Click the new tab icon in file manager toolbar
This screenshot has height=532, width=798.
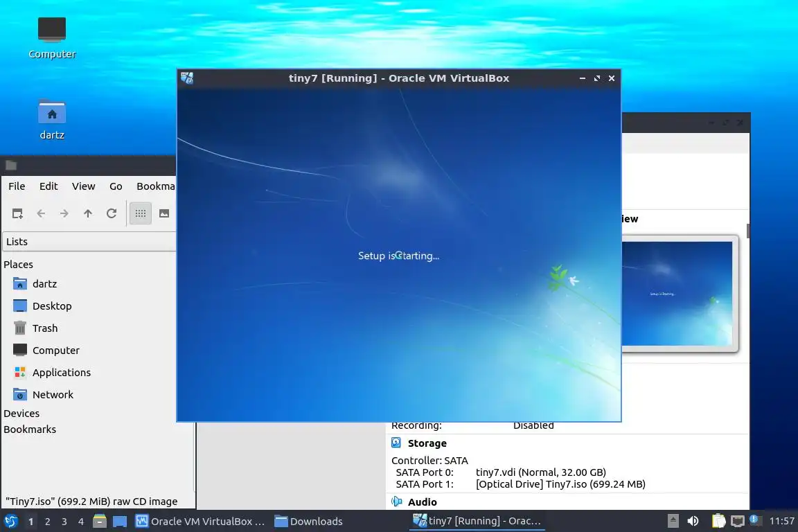click(x=17, y=213)
